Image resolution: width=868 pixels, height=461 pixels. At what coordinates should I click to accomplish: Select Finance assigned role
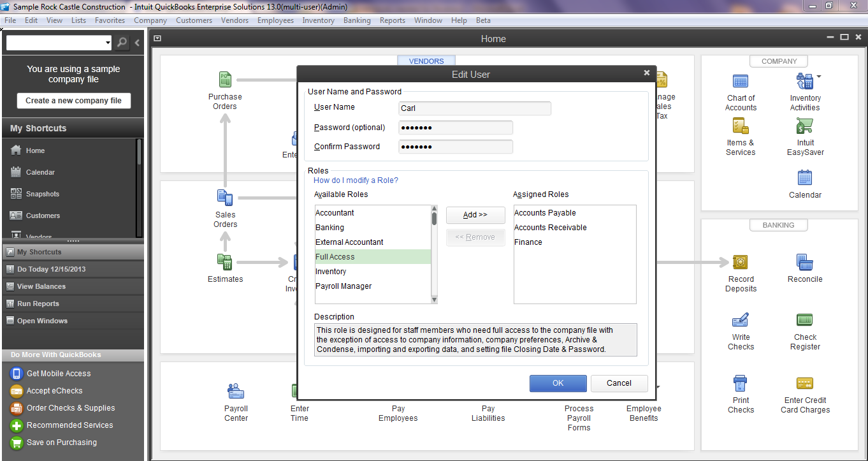click(x=575, y=242)
